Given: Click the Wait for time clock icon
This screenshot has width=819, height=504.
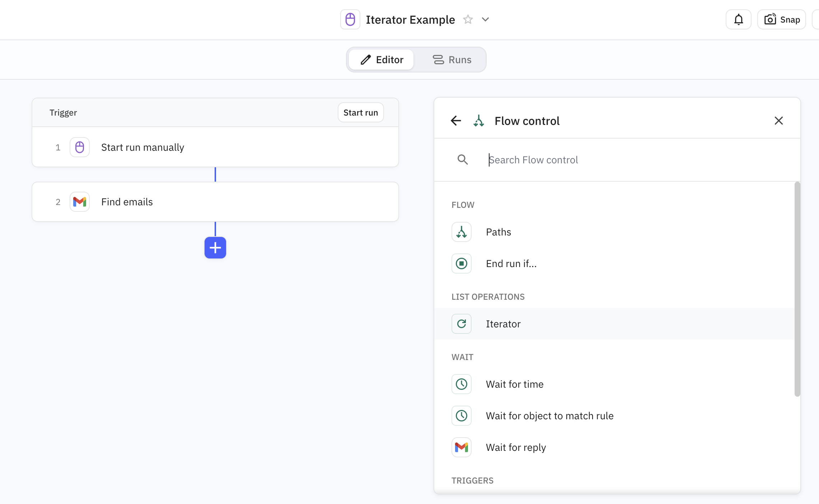Looking at the screenshot, I should [462, 384].
